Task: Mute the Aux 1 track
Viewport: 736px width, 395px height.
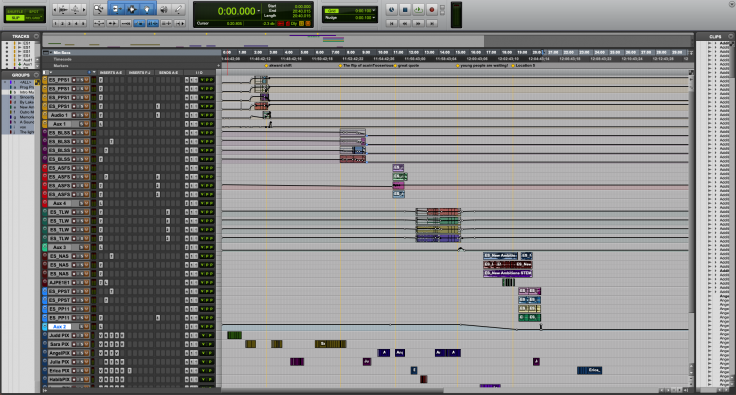Action: (x=86, y=124)
